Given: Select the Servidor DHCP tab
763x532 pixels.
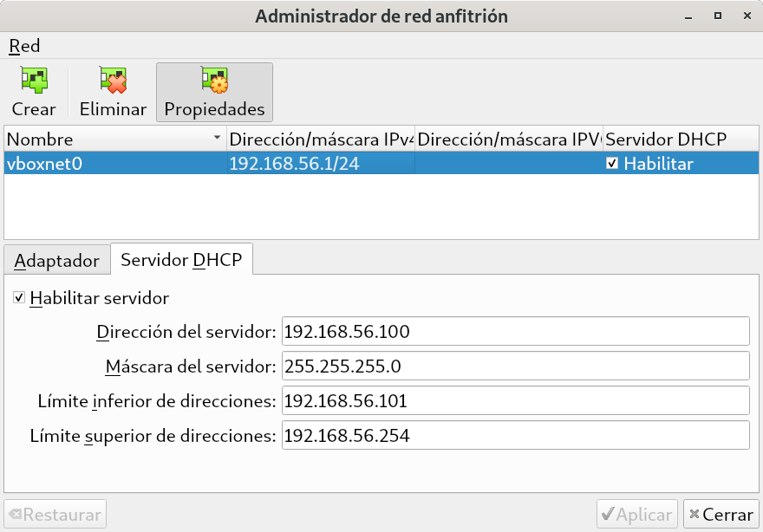Looking at the screenshot, I should 182,259.
